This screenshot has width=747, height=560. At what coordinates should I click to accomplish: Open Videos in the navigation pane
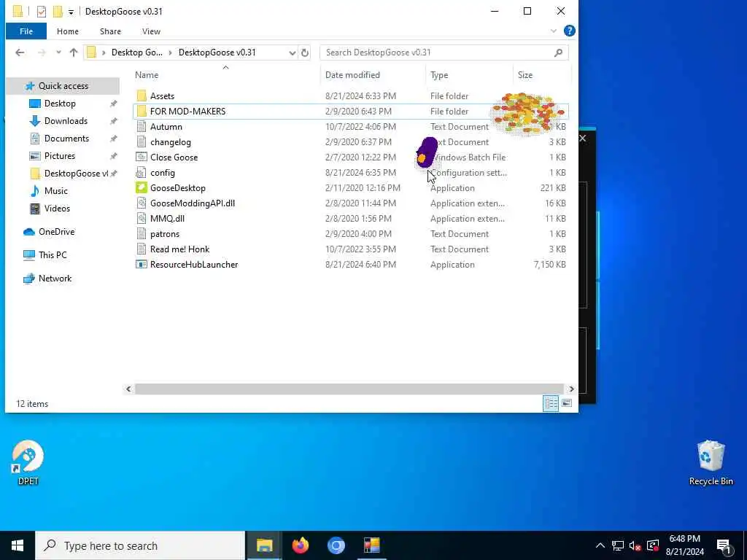tap(57, 209)
